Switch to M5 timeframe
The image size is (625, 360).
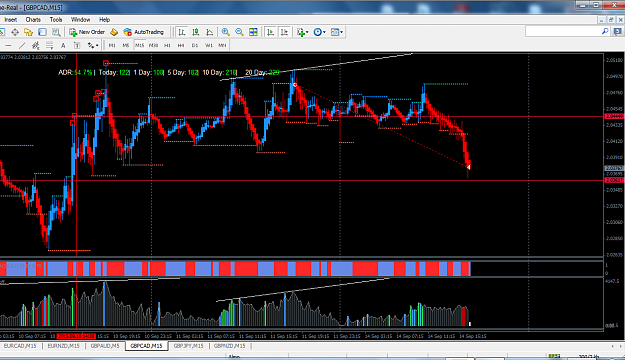126,45
